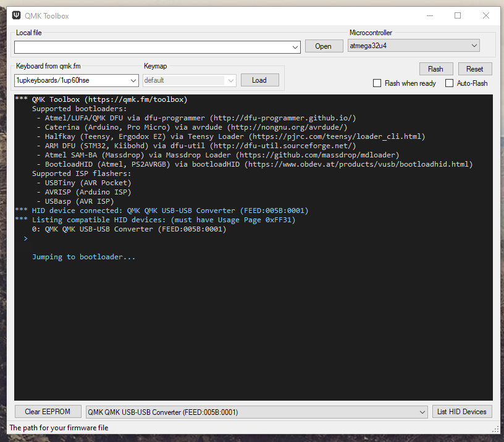This screenshot has width=504, height=442.
Task: Flash the firmware to the keyboard
Action: tap(436, 69)
